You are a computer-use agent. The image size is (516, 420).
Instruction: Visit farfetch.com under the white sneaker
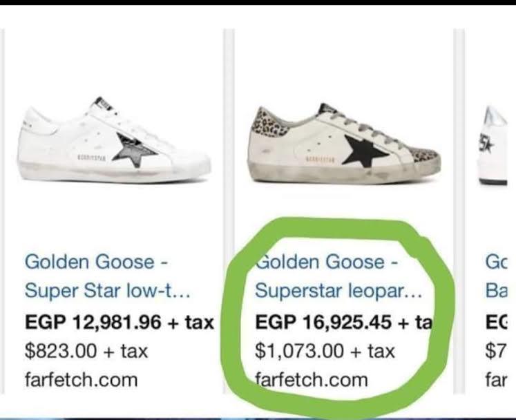[81, 379]
